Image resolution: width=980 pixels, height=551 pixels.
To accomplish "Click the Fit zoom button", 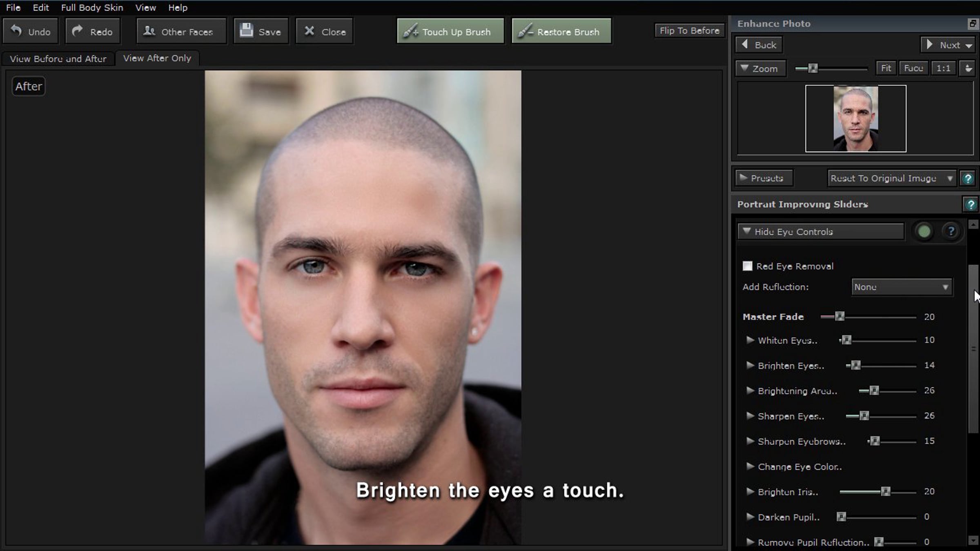I will click(886, 68).
